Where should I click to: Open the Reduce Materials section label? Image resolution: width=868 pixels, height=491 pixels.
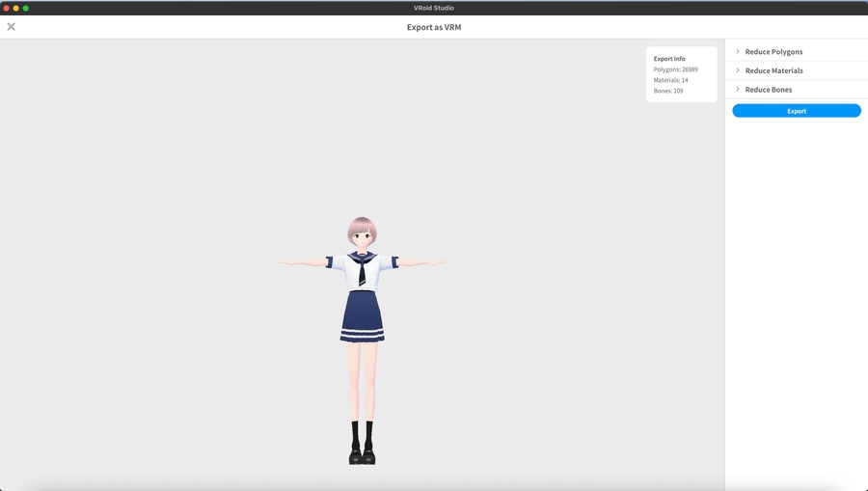tap(773, 70)
